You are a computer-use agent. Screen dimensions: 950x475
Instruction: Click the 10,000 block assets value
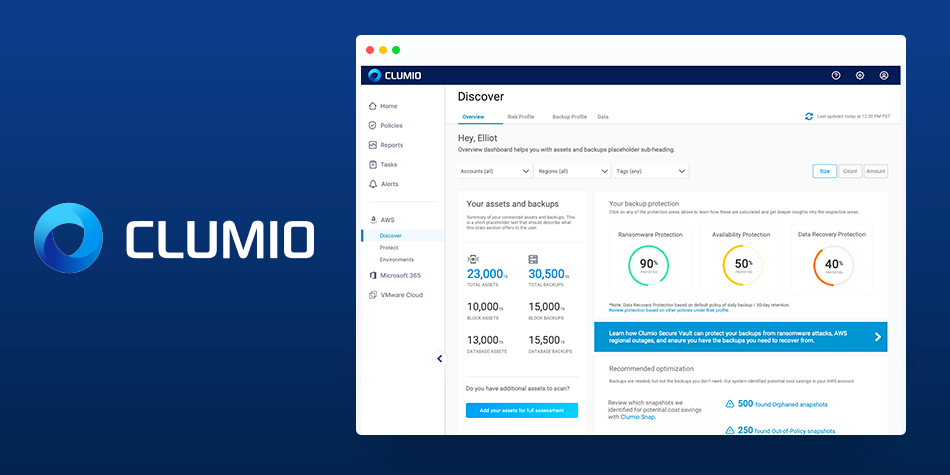point(482,307)
